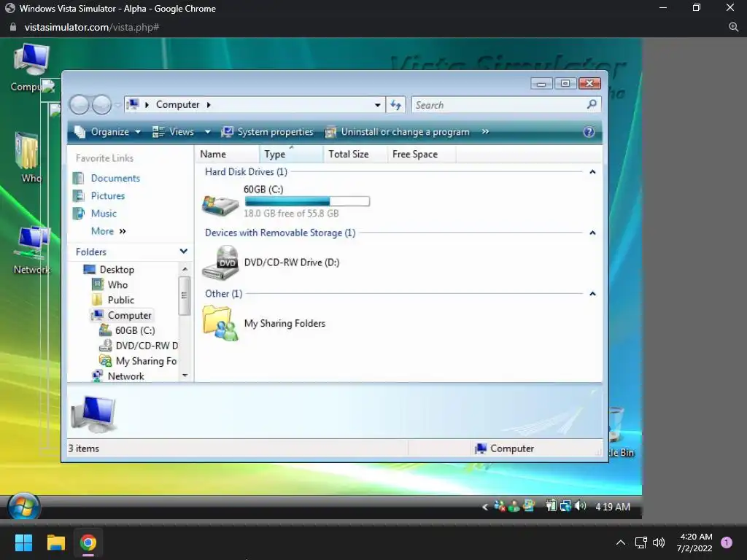747x560 pixels.
Task: Select Network in the folder tree
Action: pos(125,376)
